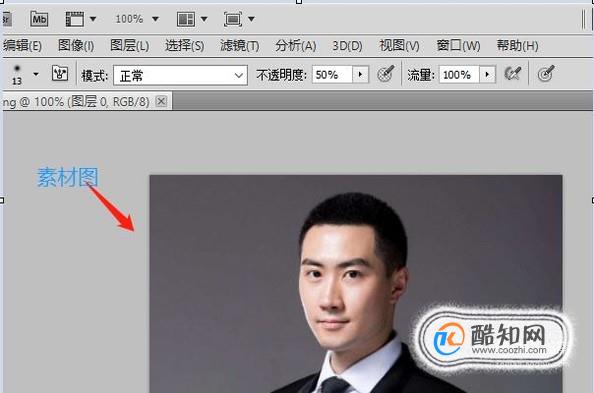Image resolution: width=594 pixels, height=393 pixels.
Task: Toggle the brush panel icon
Action: point(60,74)
